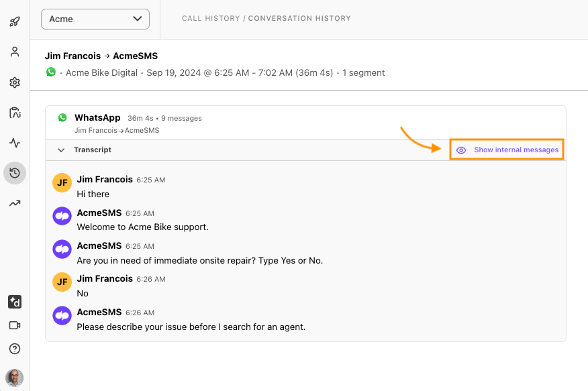The width and height of the screenshot is (588, 391).
Task: Start a video meeting from the sidebar camera icon
Action: pos(15,325)
